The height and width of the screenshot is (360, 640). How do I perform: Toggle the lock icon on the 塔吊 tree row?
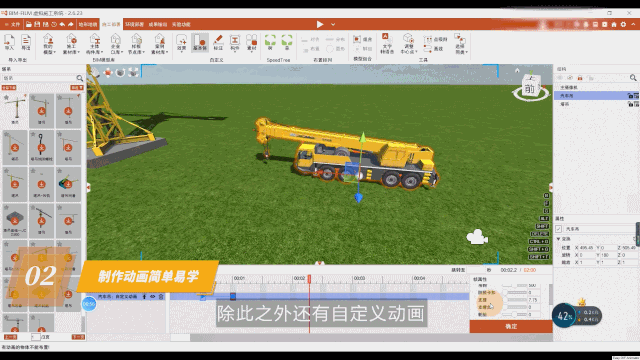point(630,104)
